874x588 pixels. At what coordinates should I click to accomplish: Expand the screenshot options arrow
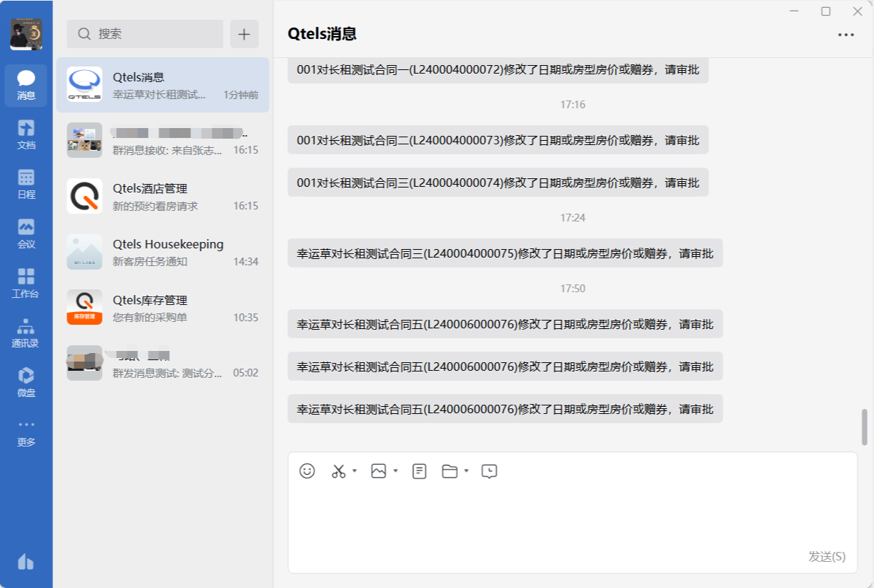(355, 471)
